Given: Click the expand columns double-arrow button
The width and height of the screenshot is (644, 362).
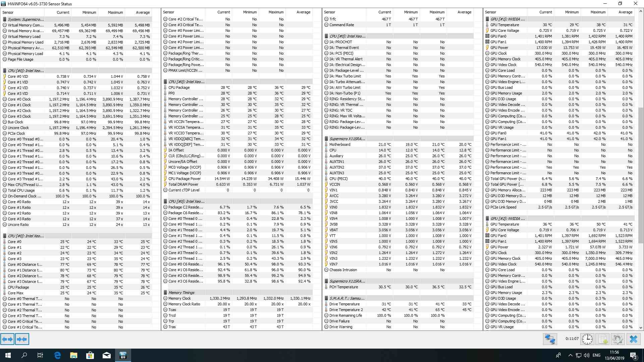Looking at the screenshot, I should click(7, 339).
